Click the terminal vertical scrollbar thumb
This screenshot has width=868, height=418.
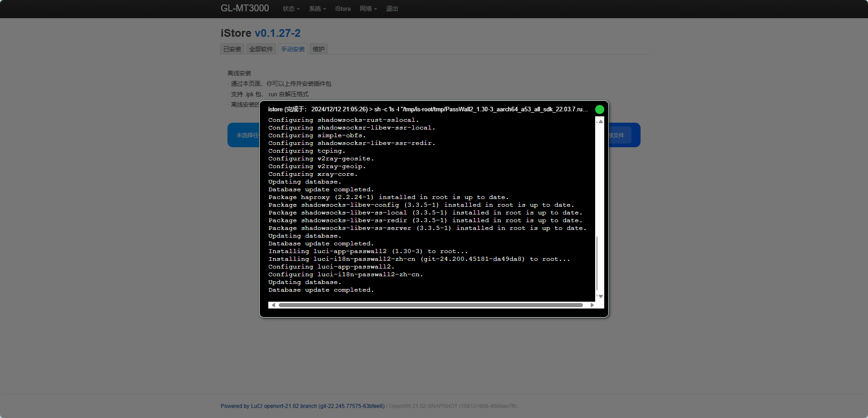click(x=597, y=264)
